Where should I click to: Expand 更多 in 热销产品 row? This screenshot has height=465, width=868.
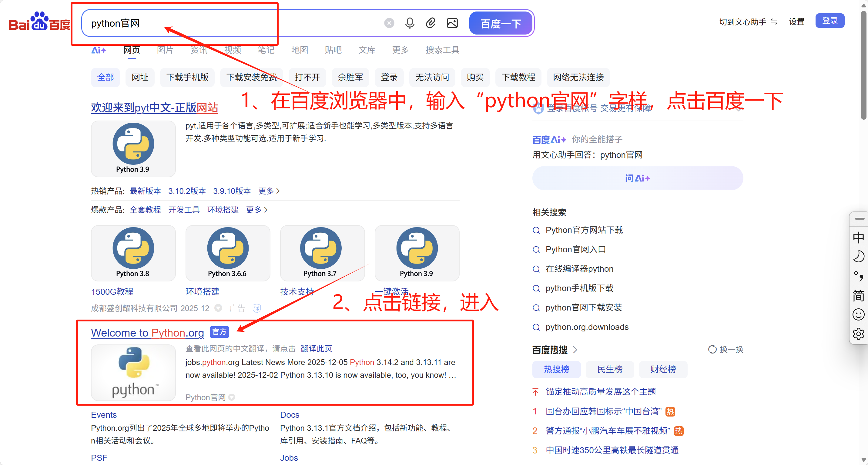point(269,191)
